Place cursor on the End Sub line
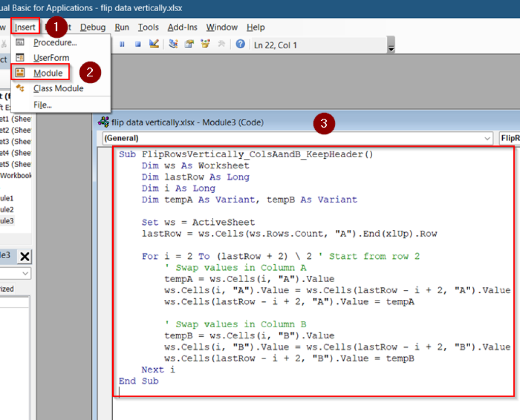The height and width of the screenshot is (420, 520). pyautogui.click(x=139, y=381)
